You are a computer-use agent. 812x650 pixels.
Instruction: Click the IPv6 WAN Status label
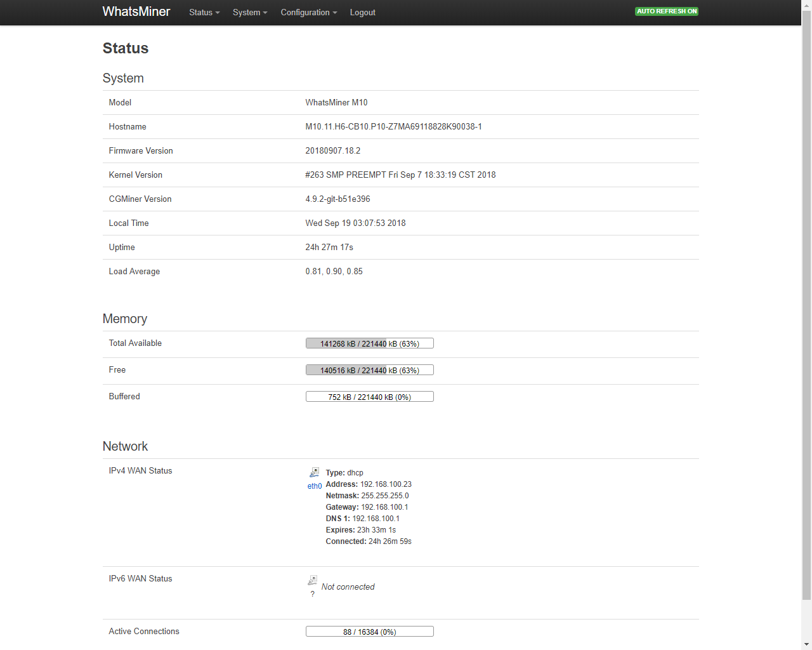pos(140,579)
